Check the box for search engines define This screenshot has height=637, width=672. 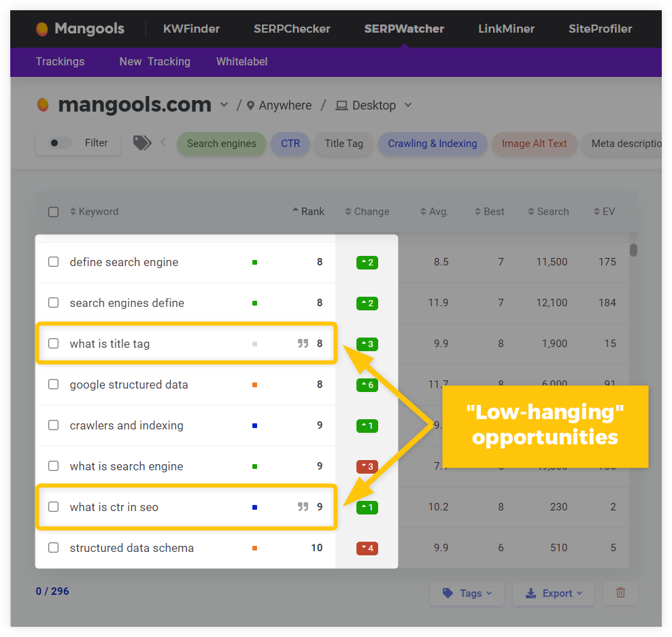point(54,303)
